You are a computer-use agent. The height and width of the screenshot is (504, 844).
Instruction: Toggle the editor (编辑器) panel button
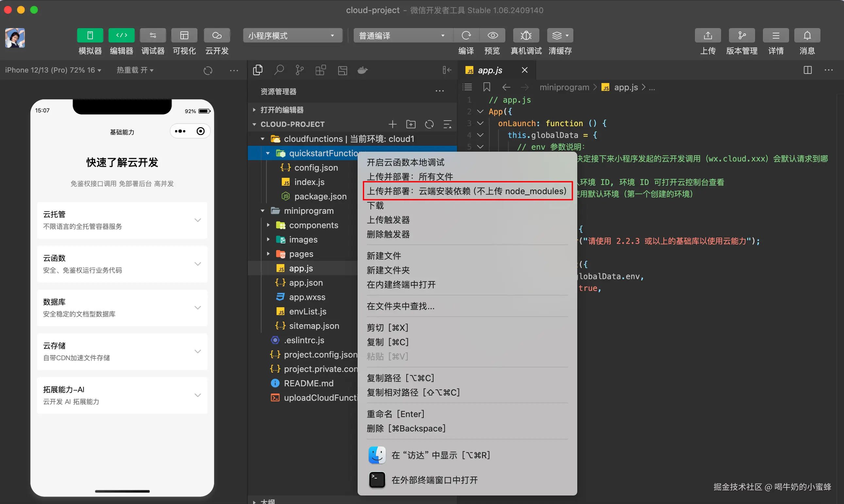(x=121, y=35)
